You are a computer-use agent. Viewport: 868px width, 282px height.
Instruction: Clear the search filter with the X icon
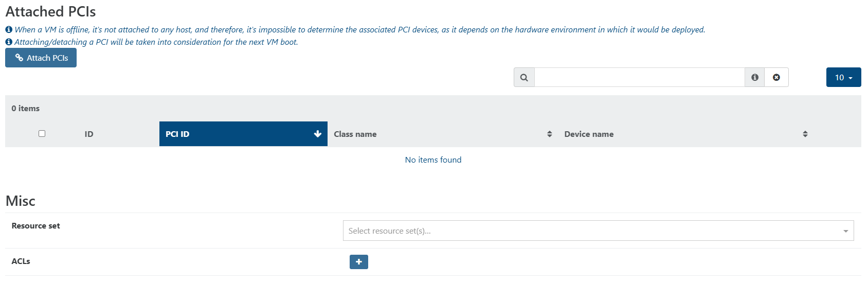776,78
